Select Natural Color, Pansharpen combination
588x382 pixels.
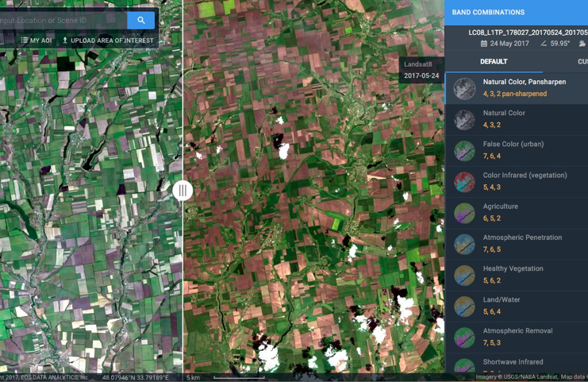click(x=517, y=88)
